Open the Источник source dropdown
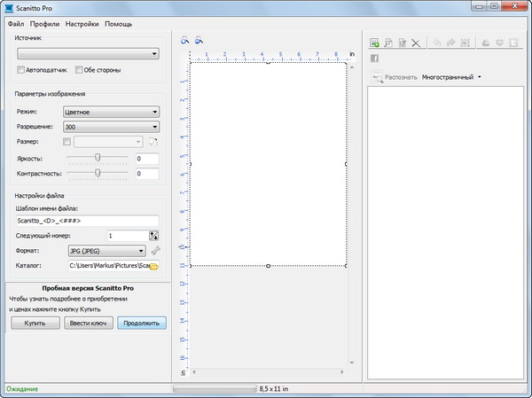This screenshot has width=532, height=398. [x=87, y=53]
